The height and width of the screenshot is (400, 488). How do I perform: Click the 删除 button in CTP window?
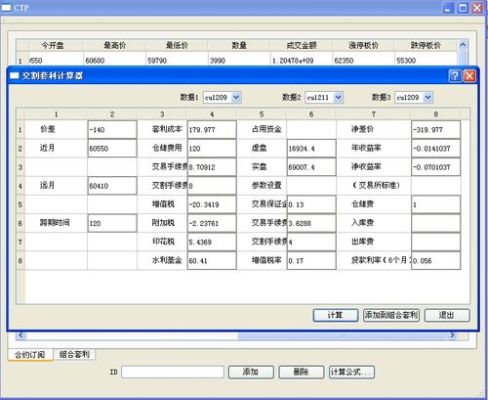tap(301, 372)
